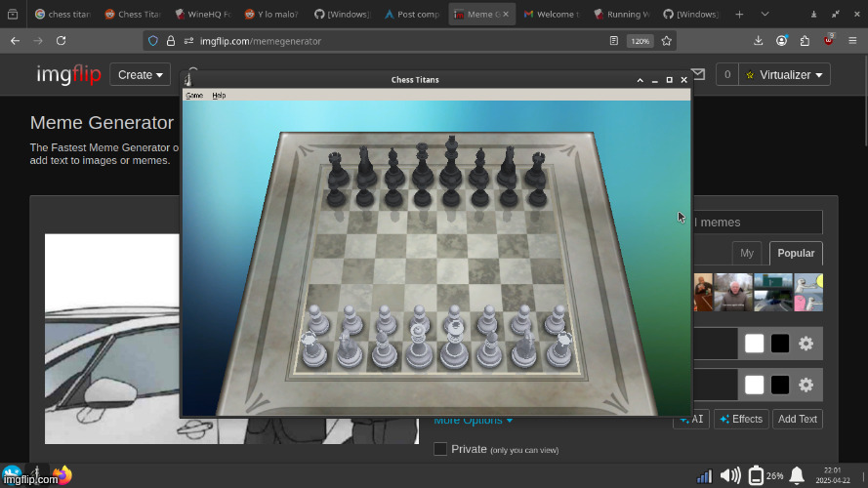Click the site security padlock icon
Image resolution: width=868 pixels, height=488 pixels.
pyautogui.click(x=171, y=41)
